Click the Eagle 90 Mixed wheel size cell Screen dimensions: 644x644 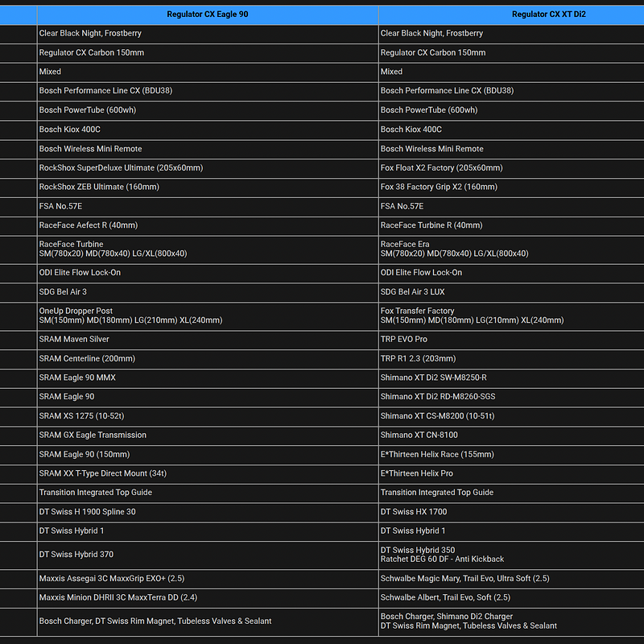click(208, 72)
